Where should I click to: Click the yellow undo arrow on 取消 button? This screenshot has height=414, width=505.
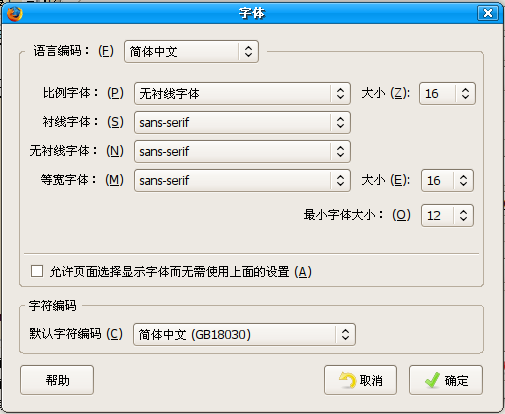tap(347, 380)
